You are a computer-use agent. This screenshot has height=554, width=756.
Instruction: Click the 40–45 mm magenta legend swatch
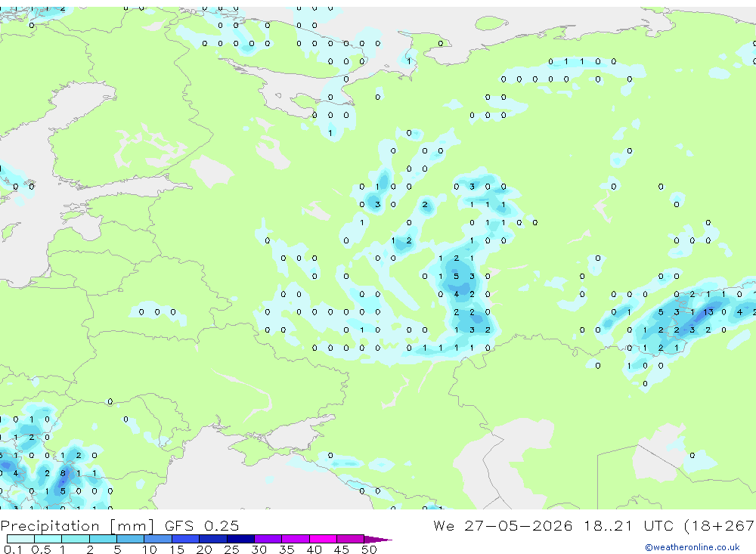point(323,539)
